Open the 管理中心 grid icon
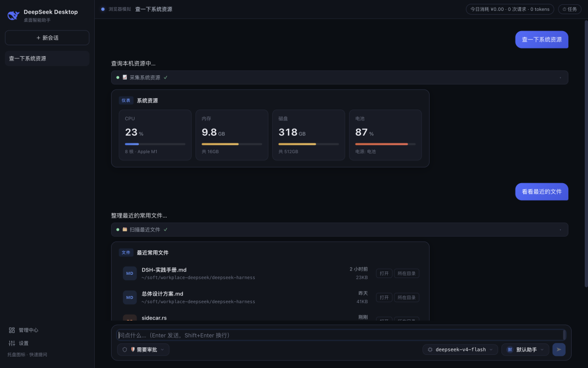The width and height of the screenshot is (588, 368). coord(11,330)
